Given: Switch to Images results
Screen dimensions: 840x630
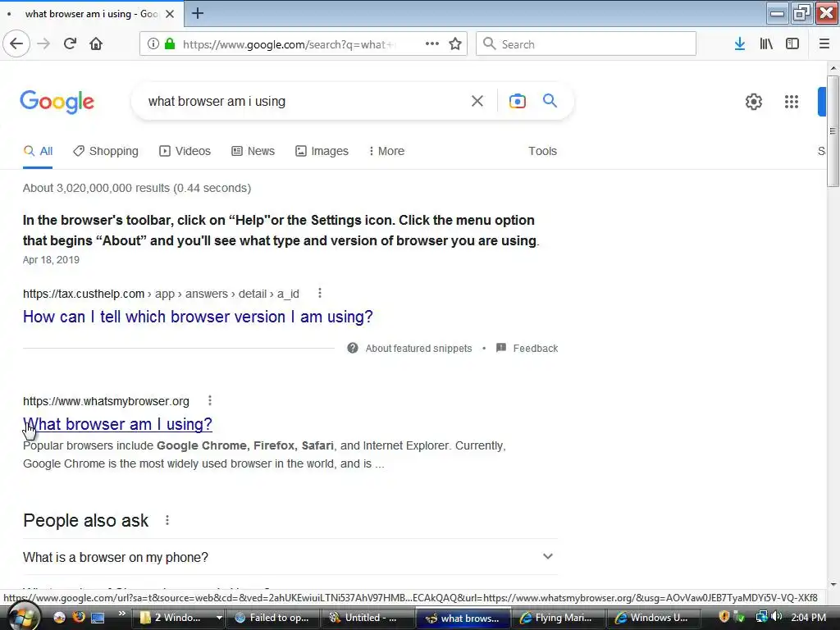Looking at the screenshot, I should (322, 151).
